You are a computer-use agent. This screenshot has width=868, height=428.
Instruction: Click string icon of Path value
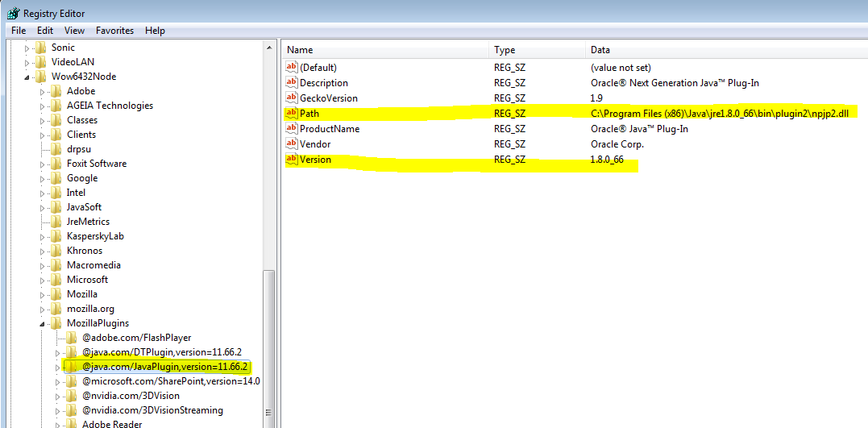pos(291,114)
